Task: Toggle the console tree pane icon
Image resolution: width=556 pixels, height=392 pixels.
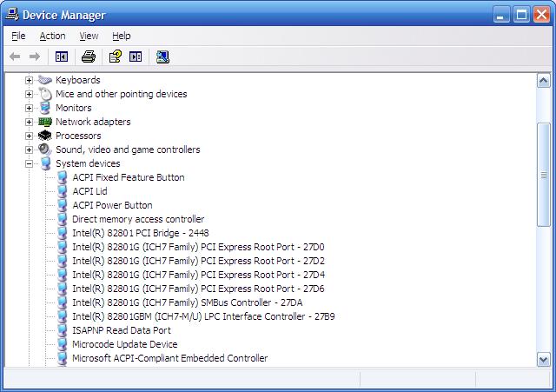Action: click(x=62, y=56)
